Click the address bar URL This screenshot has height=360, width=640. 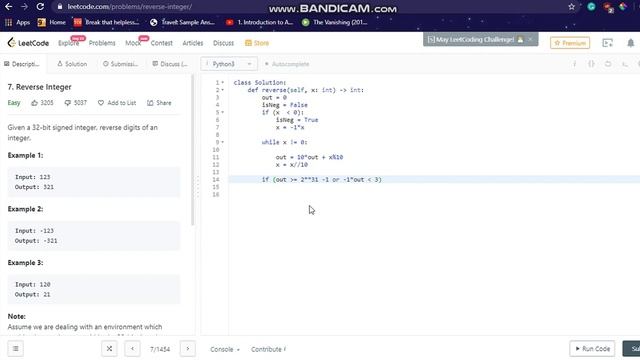(x=129, y=7)
